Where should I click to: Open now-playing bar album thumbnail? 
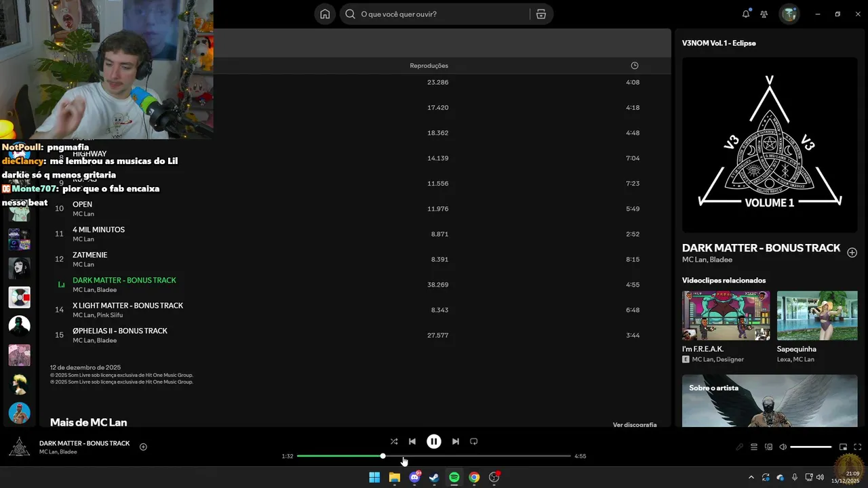tap(19, 447)
